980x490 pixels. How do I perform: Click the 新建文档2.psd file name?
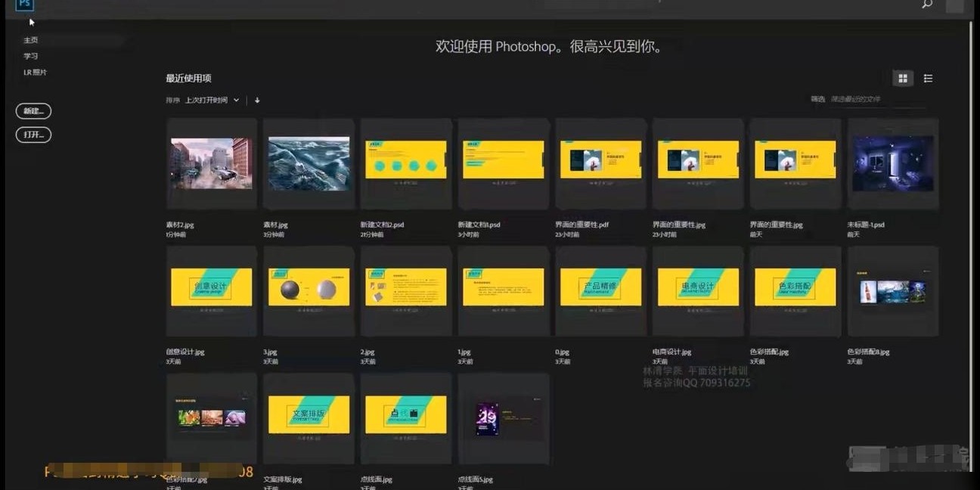point(382,225)
